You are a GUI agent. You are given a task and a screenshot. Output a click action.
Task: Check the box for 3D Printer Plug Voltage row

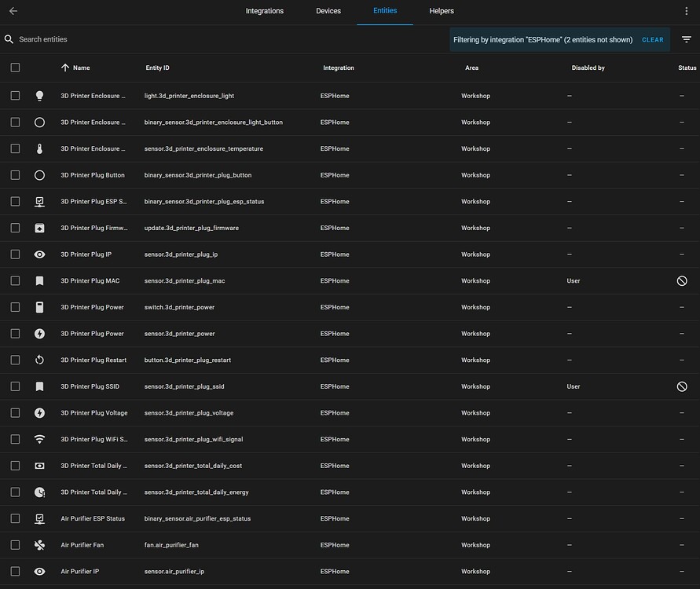(15, 413)
